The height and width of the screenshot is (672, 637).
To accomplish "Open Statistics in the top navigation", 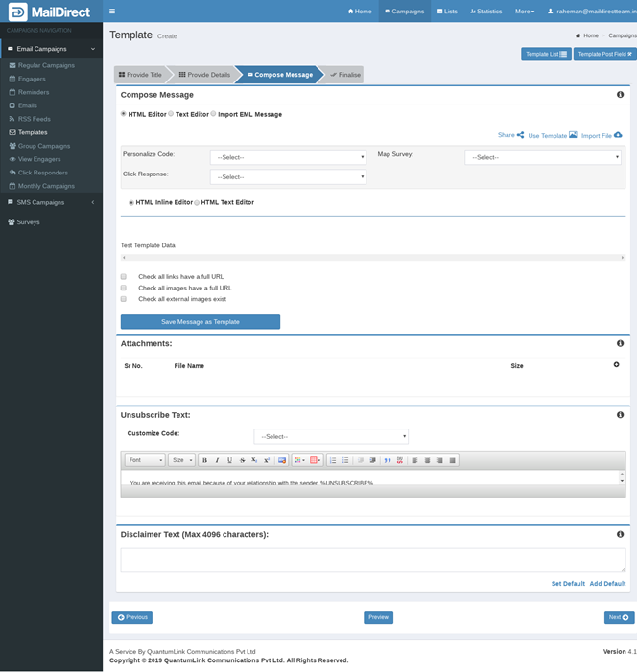I will coord(486,12).
